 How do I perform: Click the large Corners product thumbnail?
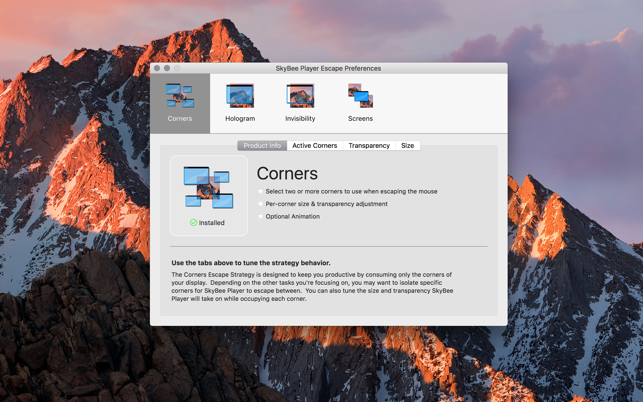click(x=208, y=188)
